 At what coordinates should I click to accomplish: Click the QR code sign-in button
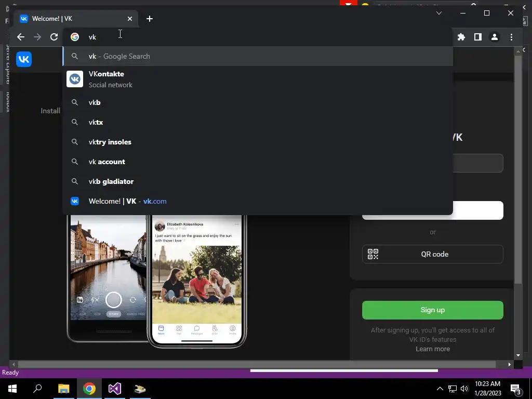pyautogui.click(x=433, y=254)
